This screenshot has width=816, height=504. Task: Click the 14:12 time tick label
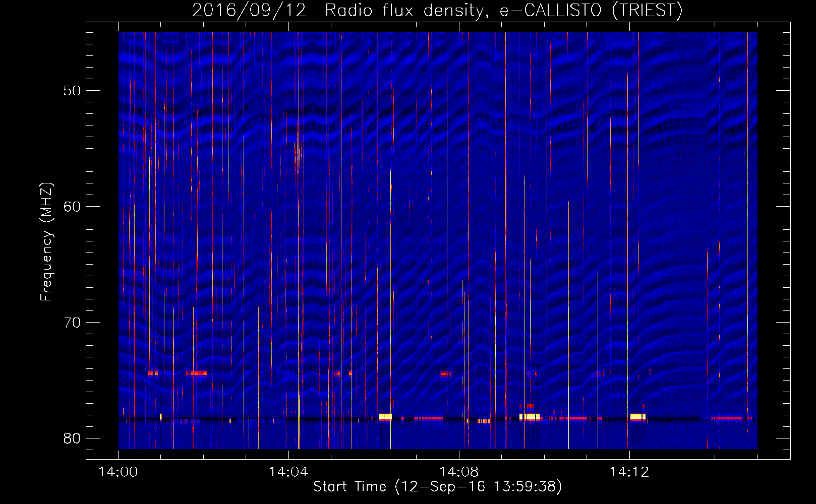click(x=629, y=472)
